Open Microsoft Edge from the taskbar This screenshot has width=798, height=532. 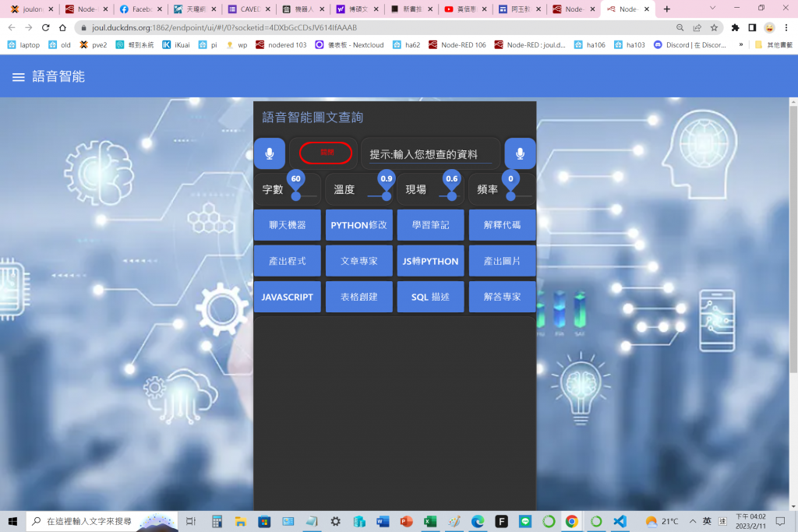tap(478, 521)
